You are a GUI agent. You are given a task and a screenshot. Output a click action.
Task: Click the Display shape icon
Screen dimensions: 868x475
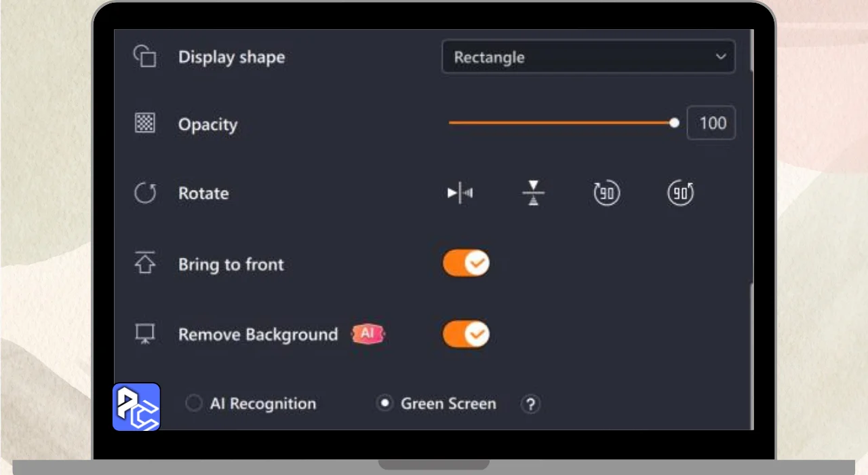coord(144,56)
